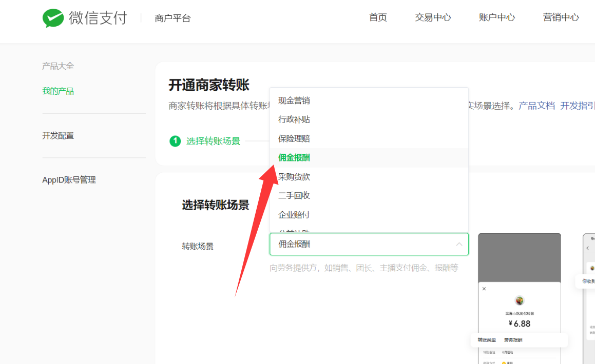The width and height of the screenshot is (595, 364).
Task: Open the 产品文档 link
Action: click(536, 106)
